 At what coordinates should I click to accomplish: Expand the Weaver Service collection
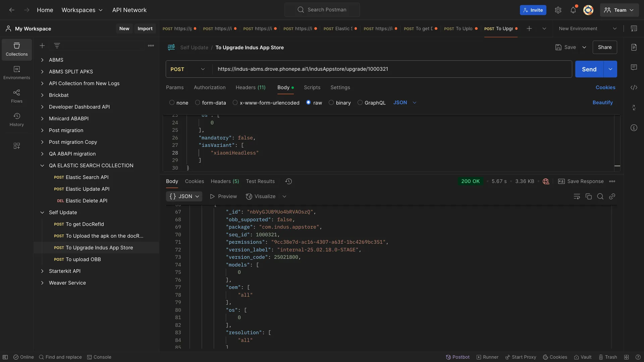42,283
